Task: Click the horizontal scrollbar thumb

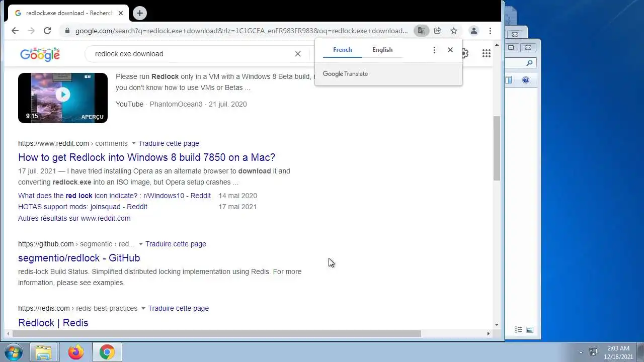Action: tap(216, 333)
